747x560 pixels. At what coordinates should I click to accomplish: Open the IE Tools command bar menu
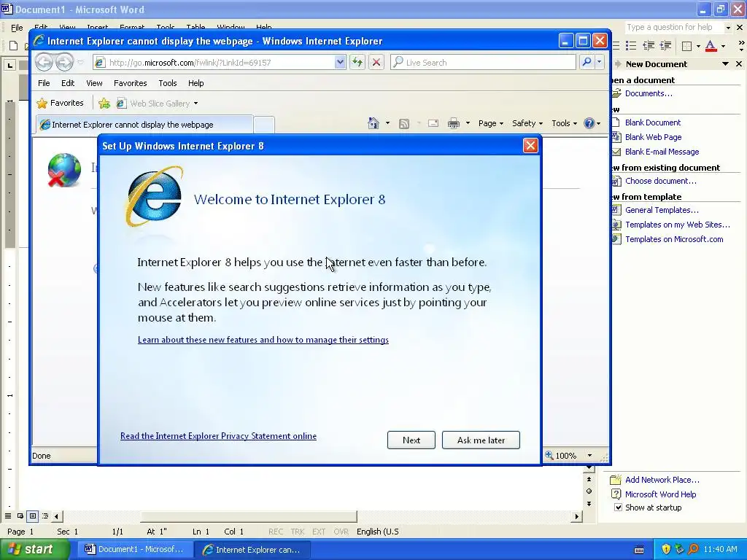coord(564,123)
